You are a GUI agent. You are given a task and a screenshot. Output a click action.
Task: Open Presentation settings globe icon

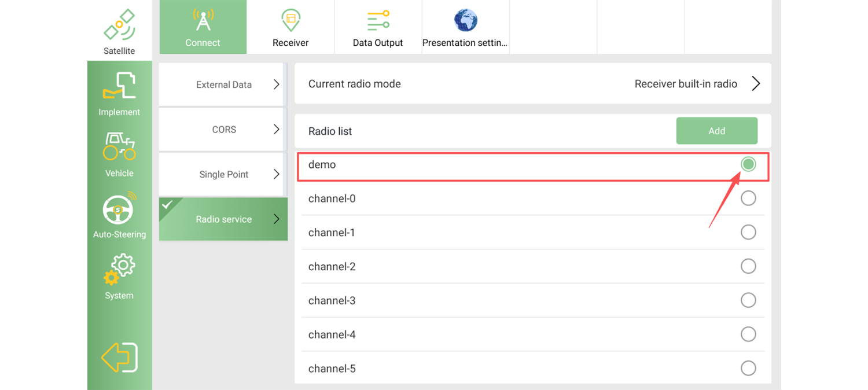(x=465, y=21)
